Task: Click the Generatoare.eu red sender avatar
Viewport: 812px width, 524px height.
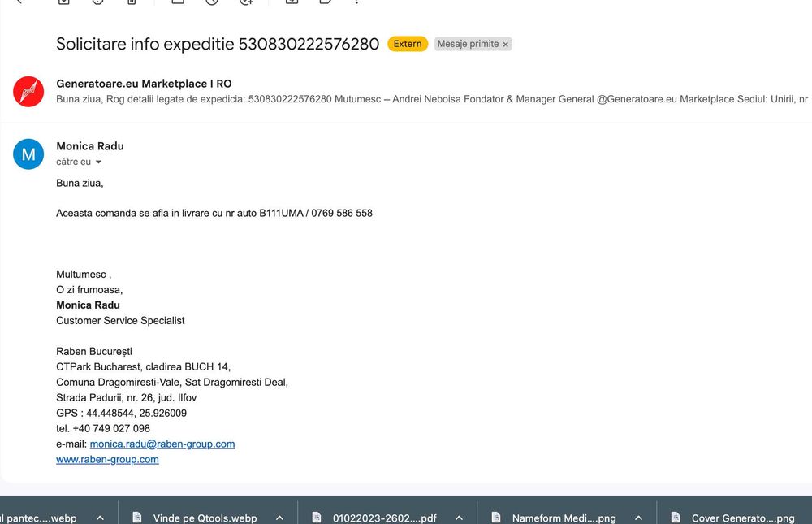Action: tap(28, 92)
